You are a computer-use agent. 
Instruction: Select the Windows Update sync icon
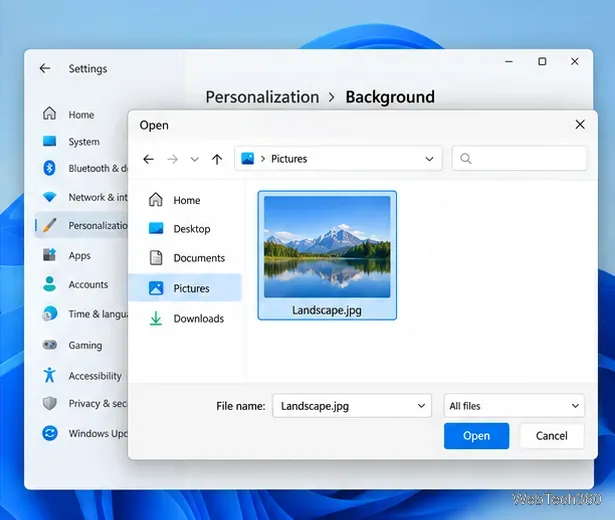point(49,433)
